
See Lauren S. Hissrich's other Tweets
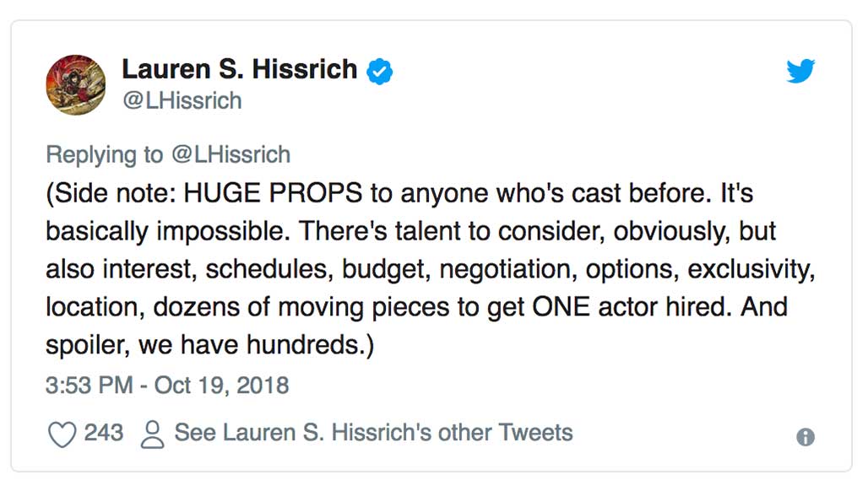[x=374, y=433]
